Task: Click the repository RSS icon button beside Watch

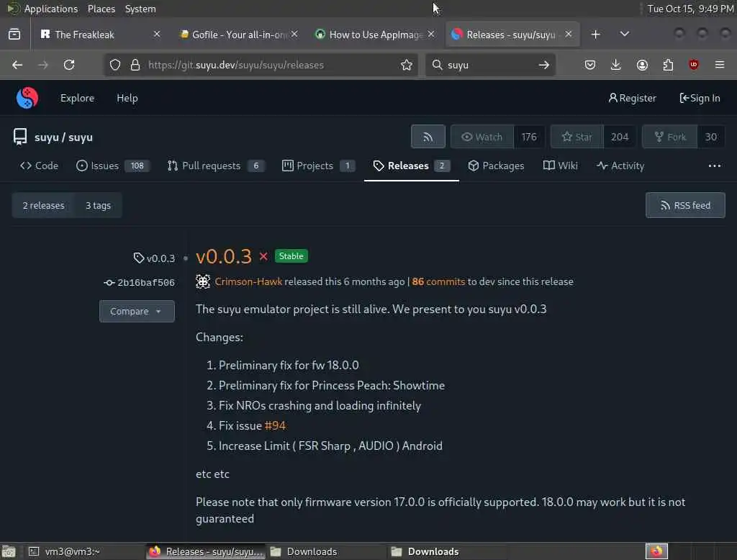Action: pos(428,137)
